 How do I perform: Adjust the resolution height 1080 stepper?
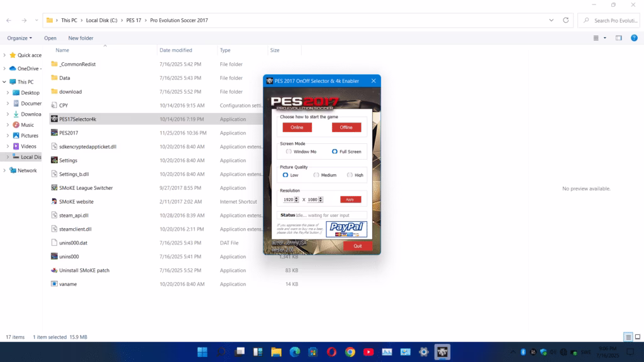coord(320,199)
